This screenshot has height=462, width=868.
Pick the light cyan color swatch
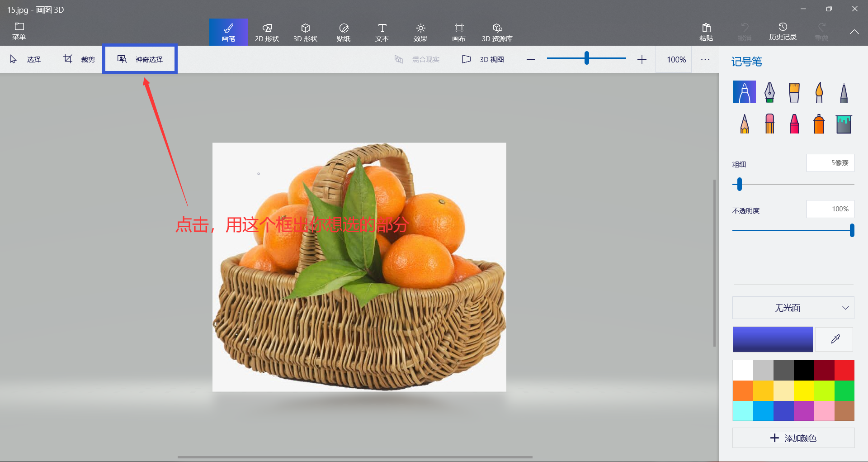(x=743, y=411)
